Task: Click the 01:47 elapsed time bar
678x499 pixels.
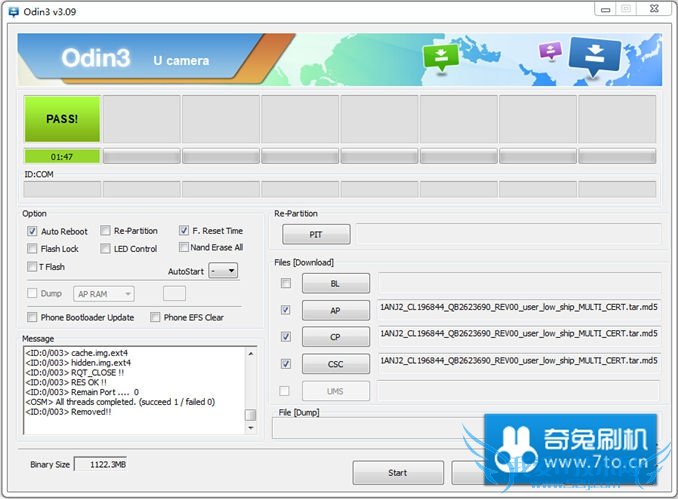Action: coord(62,157)
